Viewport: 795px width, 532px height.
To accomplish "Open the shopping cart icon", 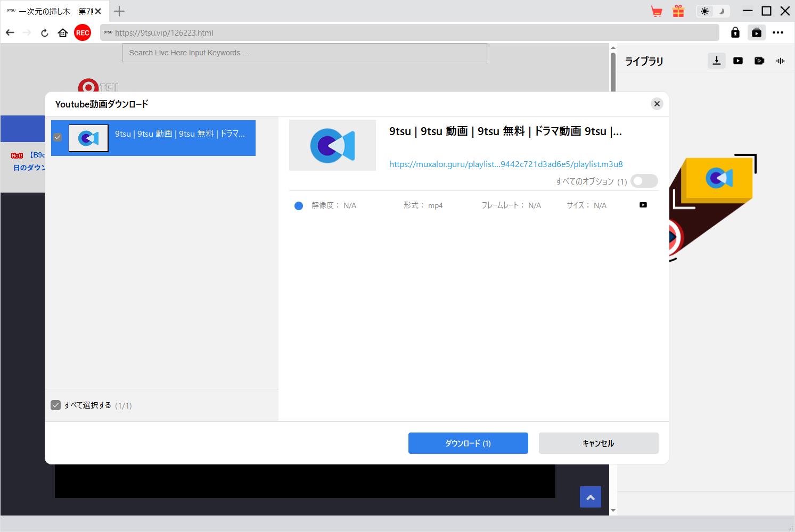I will [x=657, y=11].
